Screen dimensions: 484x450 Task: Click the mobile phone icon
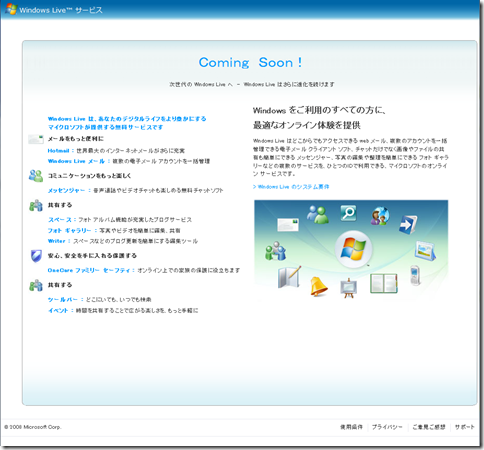click(415, 275)
